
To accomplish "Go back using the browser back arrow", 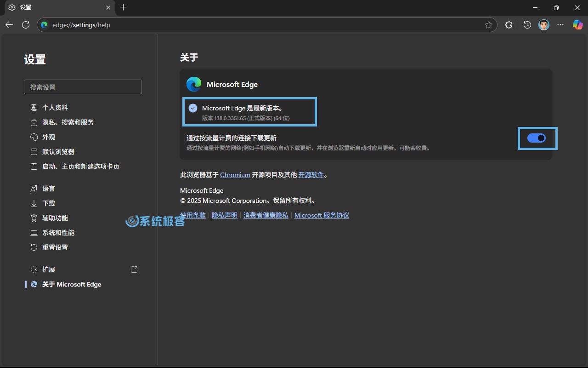I will [x=9, y=25].
